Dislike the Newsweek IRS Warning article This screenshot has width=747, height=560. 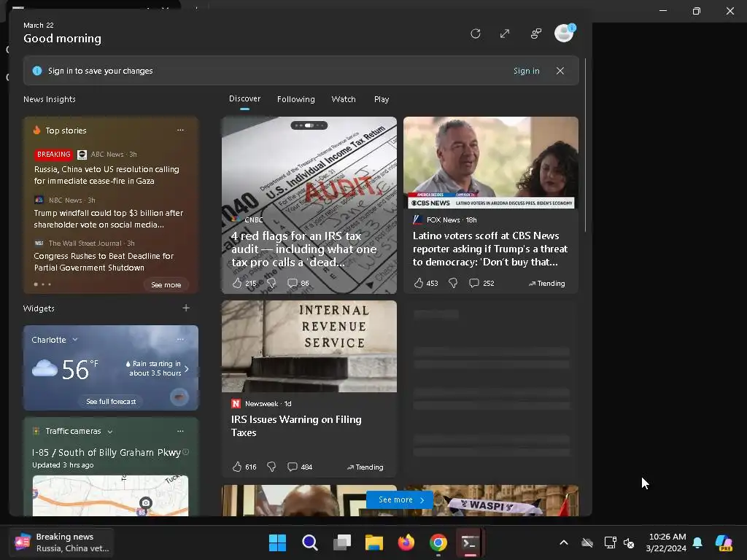click(271, 467)
